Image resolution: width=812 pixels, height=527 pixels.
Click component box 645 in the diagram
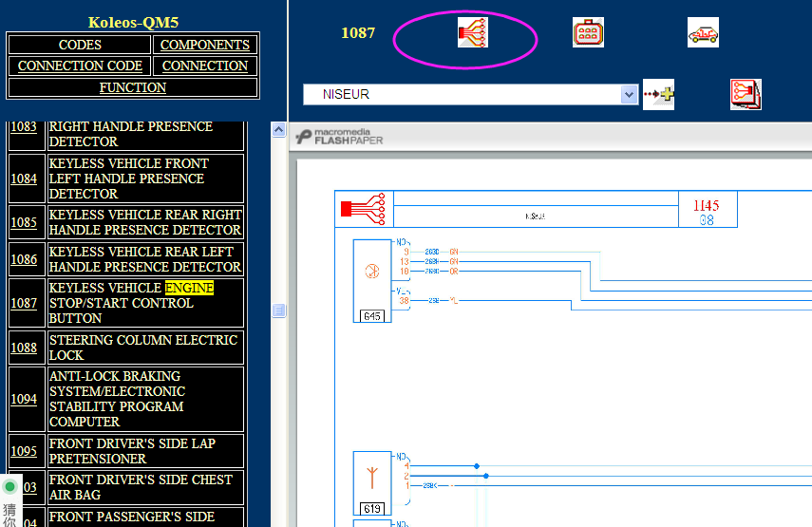coord(372,280)
